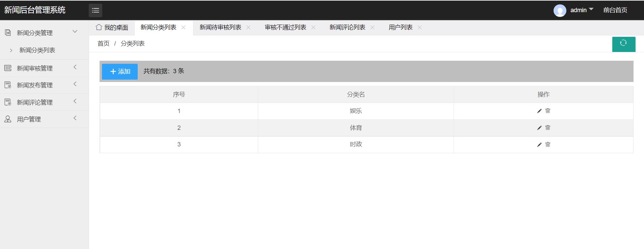Collapse the 新闻分类管理 menu chevron
The image size is (644, 249).
point(75,32)
